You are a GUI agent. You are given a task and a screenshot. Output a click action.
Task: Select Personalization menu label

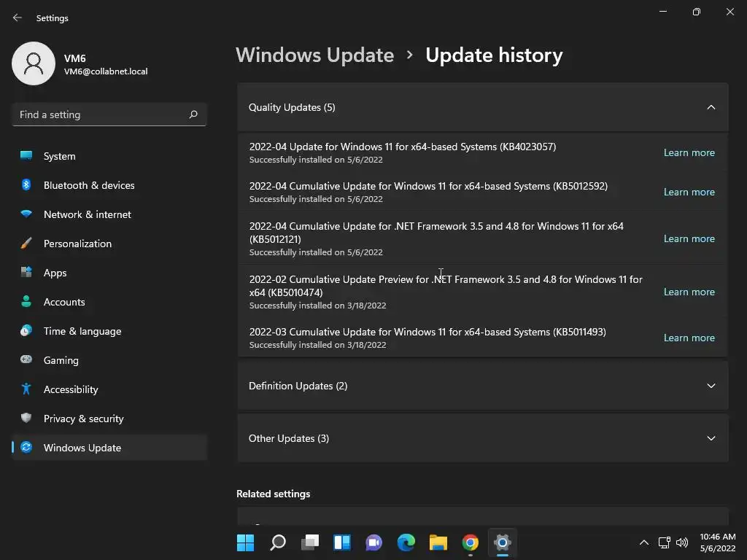[x=77, y=244]
